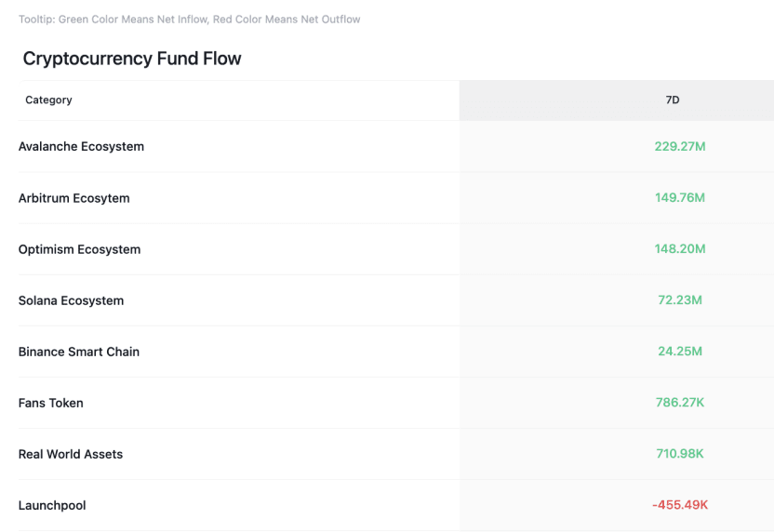
Task: Click the Cryptocurrency Fund Flow heading
Action: (132, 59)
